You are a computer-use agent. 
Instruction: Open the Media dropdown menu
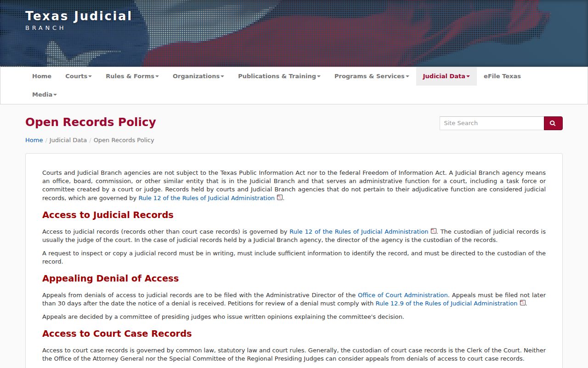(45, 95)
